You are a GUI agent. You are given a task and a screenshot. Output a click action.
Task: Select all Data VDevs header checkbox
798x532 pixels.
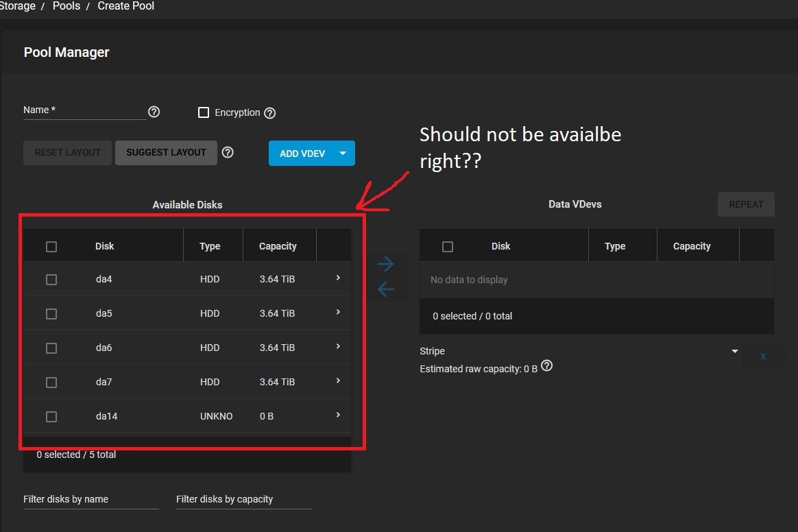coord(448,247)
